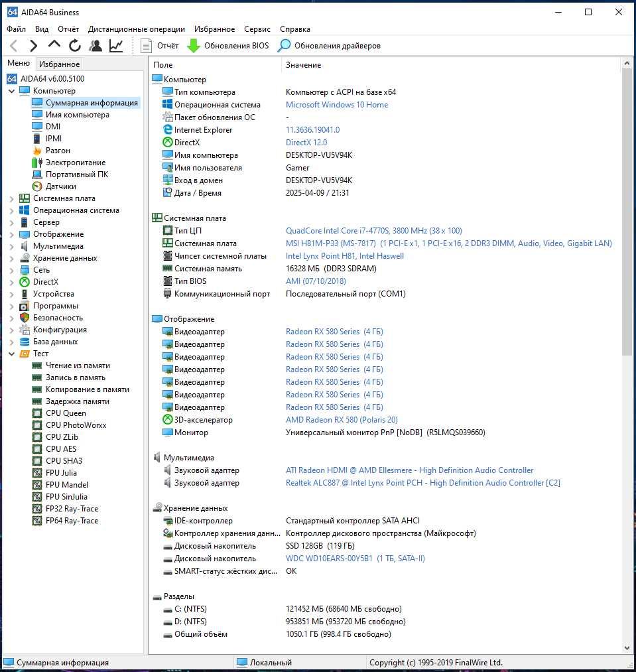The width and height of the screenshot is (636, 672).
Task: Expand the Мультимедиа tree node
Action: [x=11, y=246]
